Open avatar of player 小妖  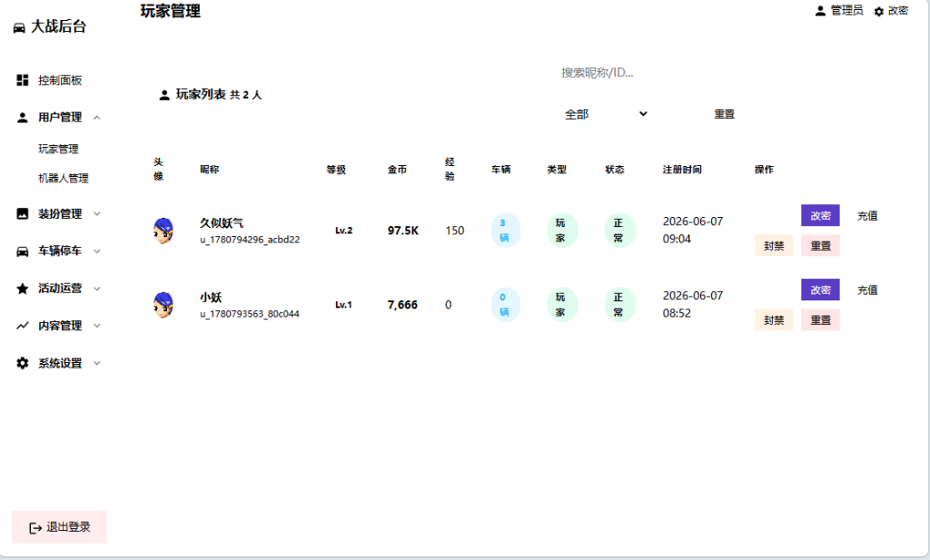click(x=163, y=305)
